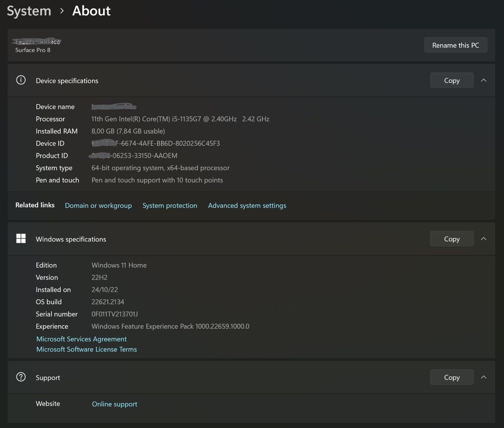
Task: Click Rename this PC button
Action: click(x=456, y=45)
